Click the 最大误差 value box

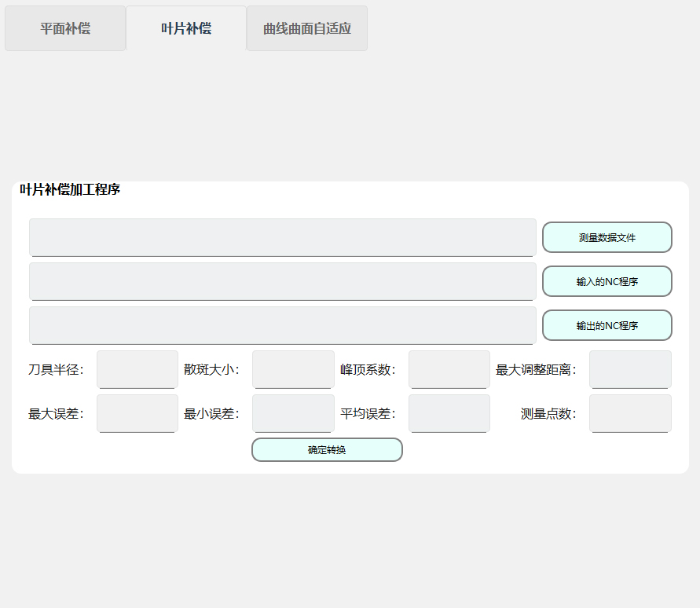137,413
